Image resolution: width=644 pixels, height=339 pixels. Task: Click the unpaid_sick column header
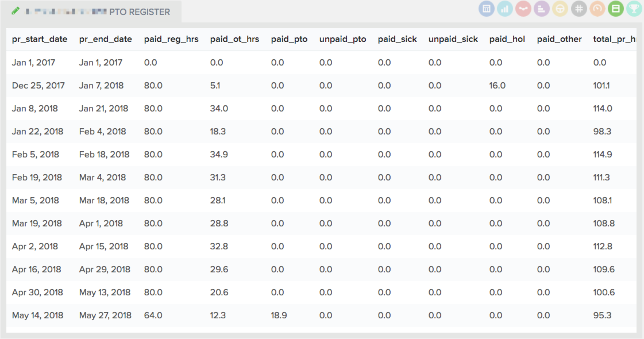[453, 40]
